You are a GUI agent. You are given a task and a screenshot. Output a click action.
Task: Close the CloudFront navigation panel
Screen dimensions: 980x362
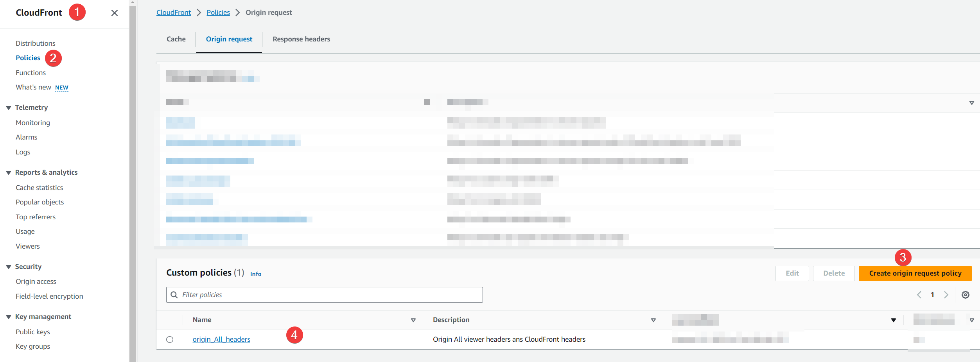click(114, 13)
